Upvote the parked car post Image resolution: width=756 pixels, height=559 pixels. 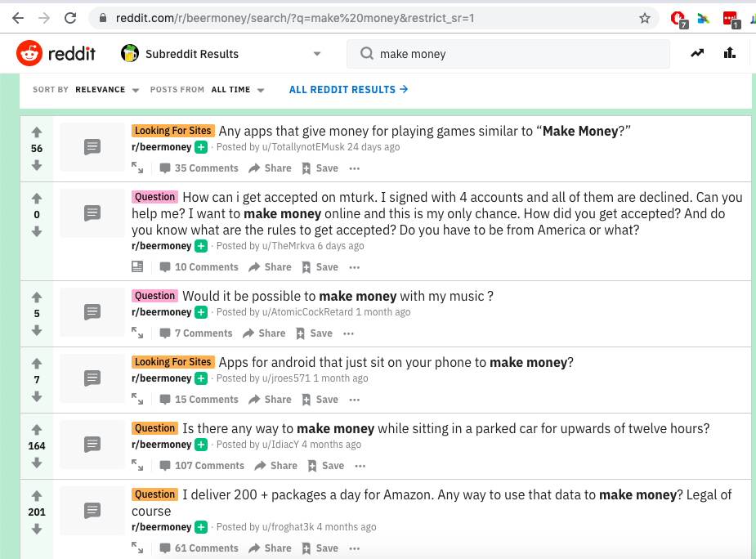37,430
